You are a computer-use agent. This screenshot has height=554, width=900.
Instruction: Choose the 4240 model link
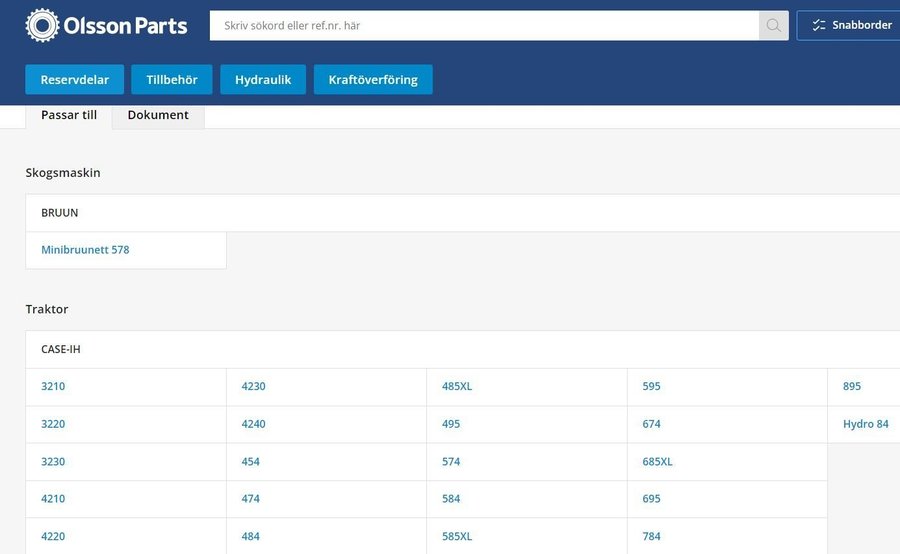(x=253, y=424)
